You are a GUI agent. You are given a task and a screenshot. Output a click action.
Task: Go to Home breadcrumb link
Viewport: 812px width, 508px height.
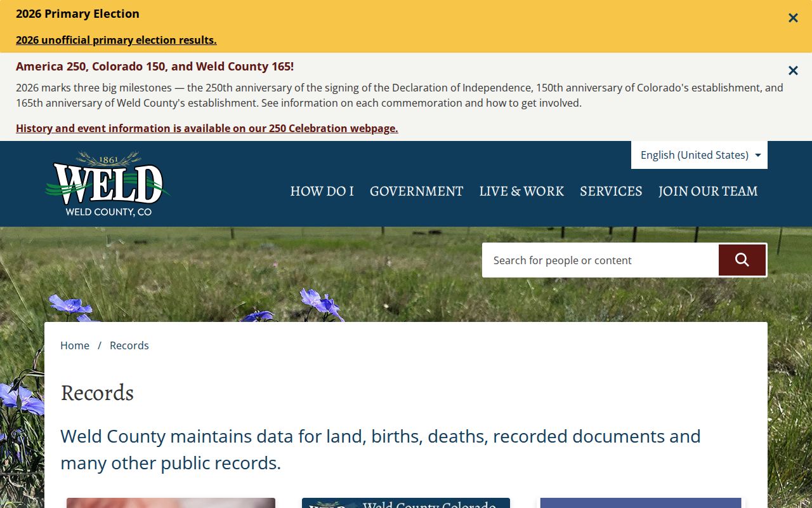coord(75,345)
